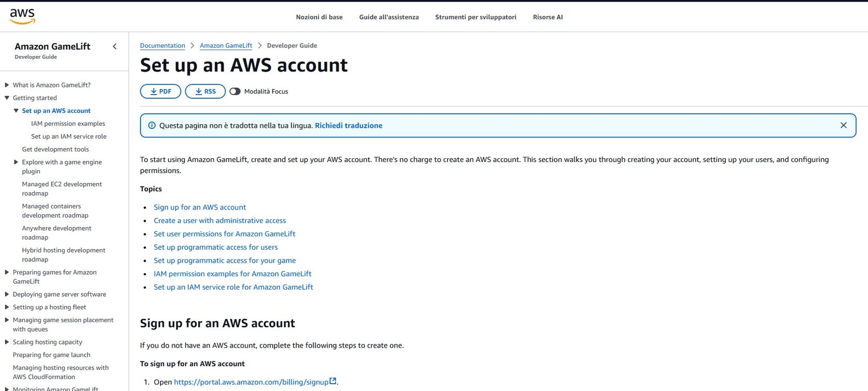This screenshot has width=868, height=391.
Task: Collapse the sidebar with the left chevron
Action: [115, 47]
